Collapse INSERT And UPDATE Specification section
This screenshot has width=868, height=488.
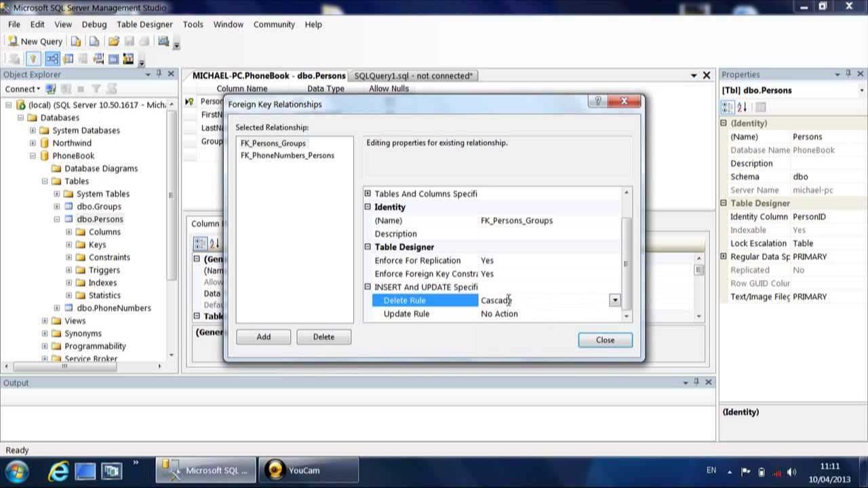coord(368,287)
